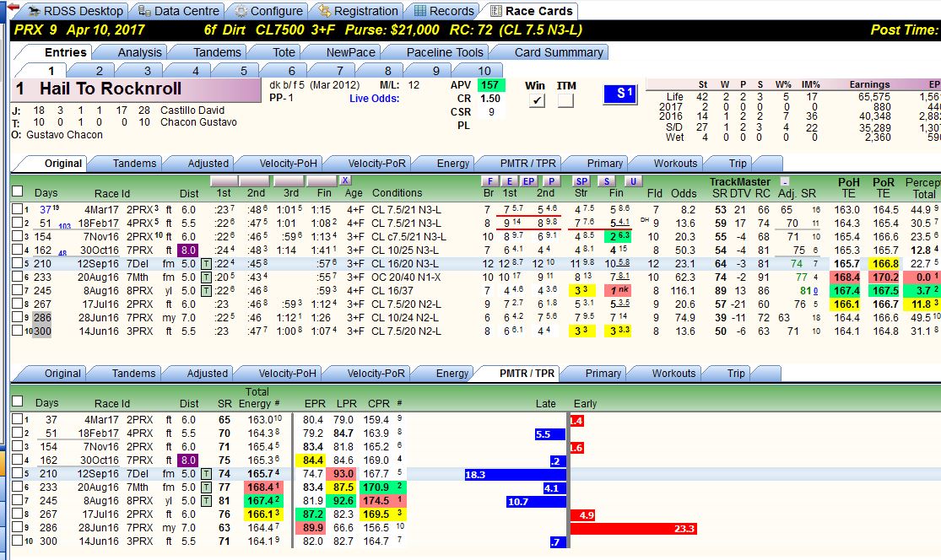
Task: Click yellow 166.8 PoR TE cell
Action: (x=885, y=264)
